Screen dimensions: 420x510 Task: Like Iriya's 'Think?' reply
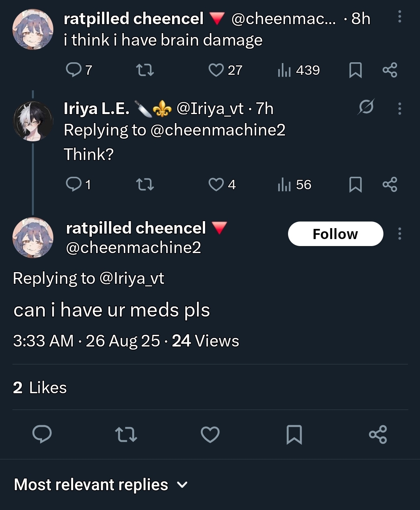216,184
